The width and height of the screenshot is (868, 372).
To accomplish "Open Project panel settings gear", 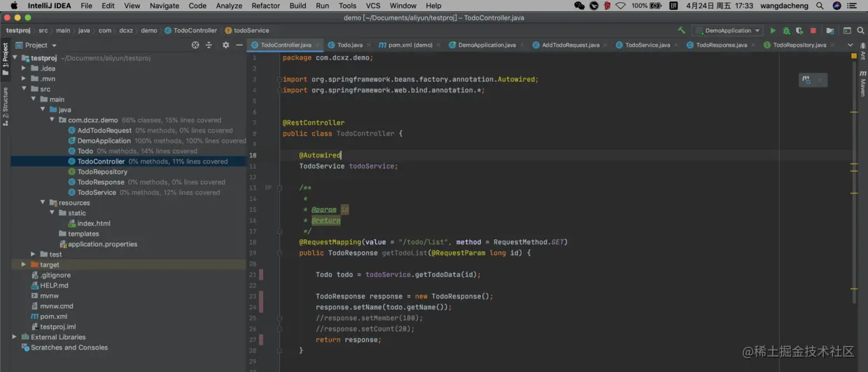I will click(225, 45).
